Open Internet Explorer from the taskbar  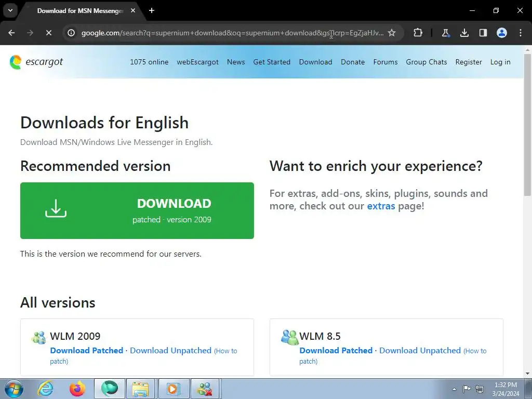[46, 389]
